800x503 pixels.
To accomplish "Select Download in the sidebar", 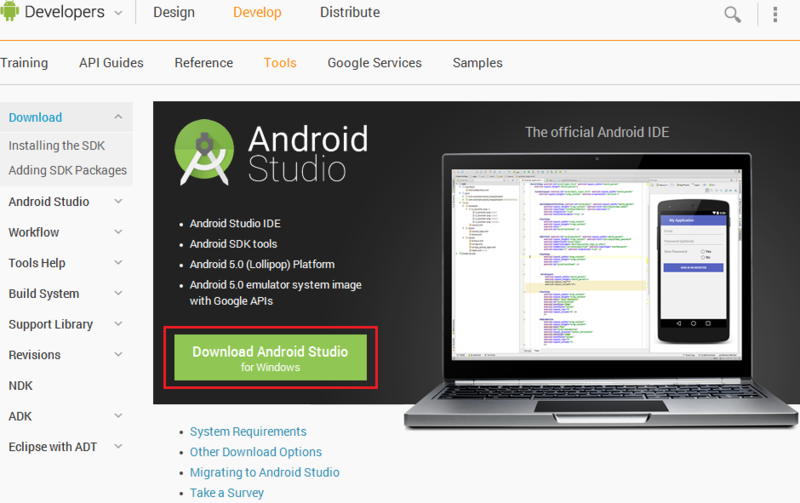I will pos(35,117).
